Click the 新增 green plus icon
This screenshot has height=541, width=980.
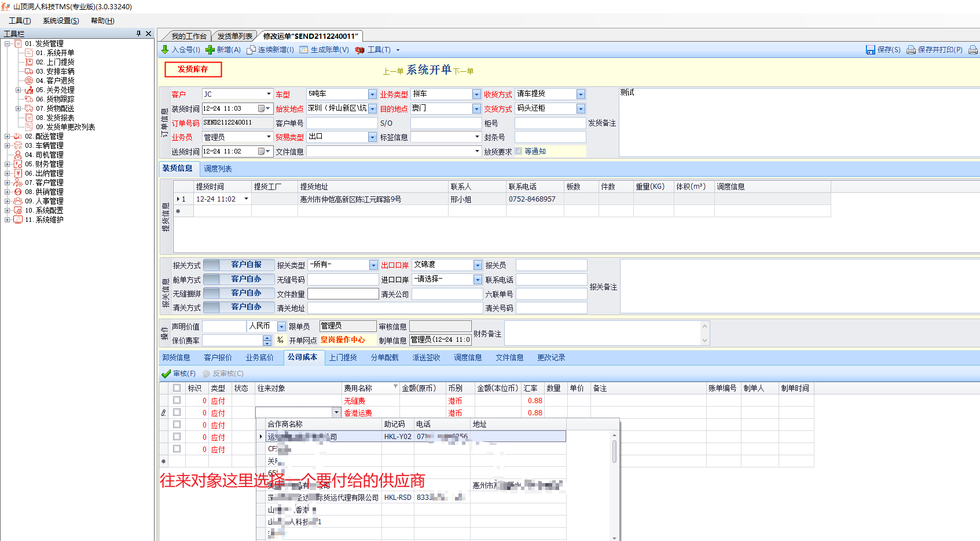click(x=210, y=50)
